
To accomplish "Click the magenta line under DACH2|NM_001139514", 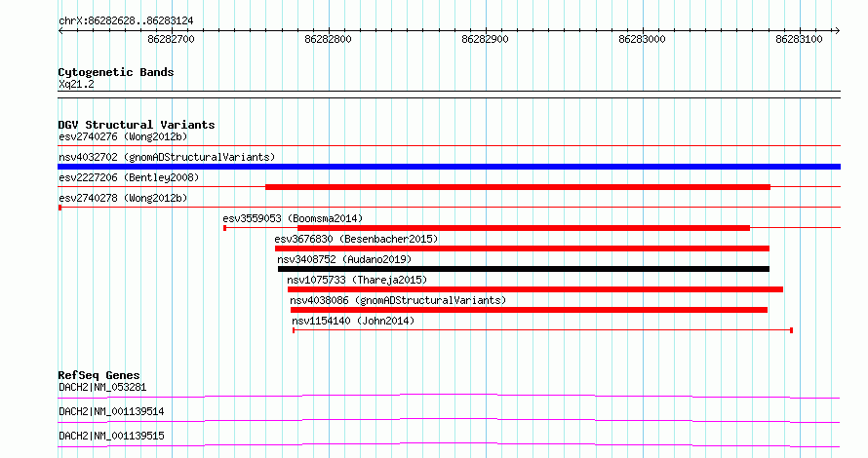I will click(x=449, y=420).
